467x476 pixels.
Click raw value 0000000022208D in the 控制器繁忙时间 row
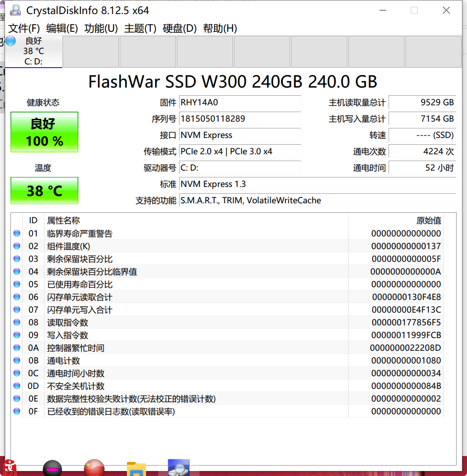point(405,348)
